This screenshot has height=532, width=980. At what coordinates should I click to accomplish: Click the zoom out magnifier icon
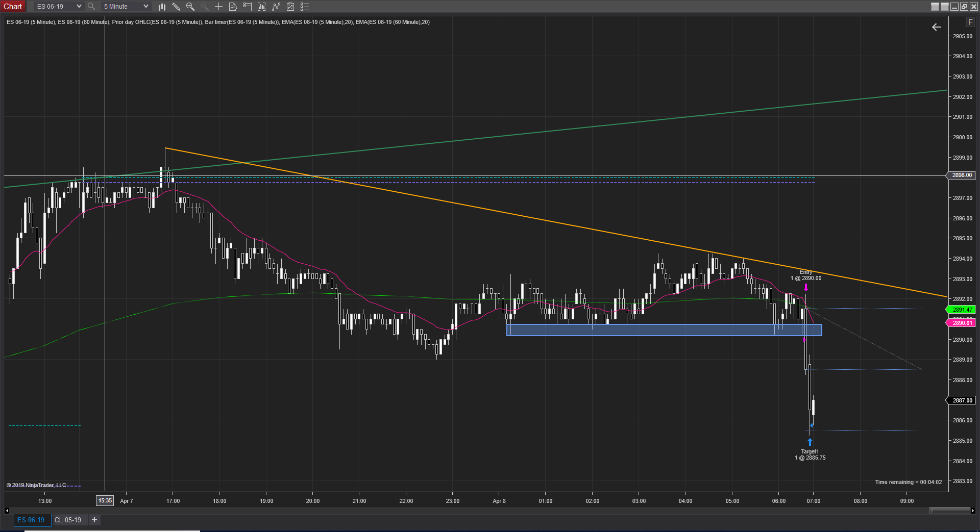[205, 7]
